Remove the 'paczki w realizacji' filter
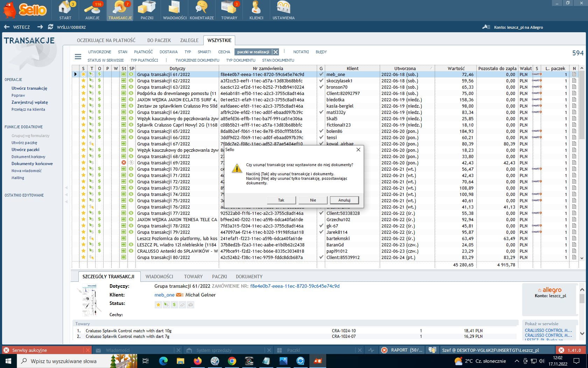The width and height of the screenshot is (588, 368). [x=276, y=52]
